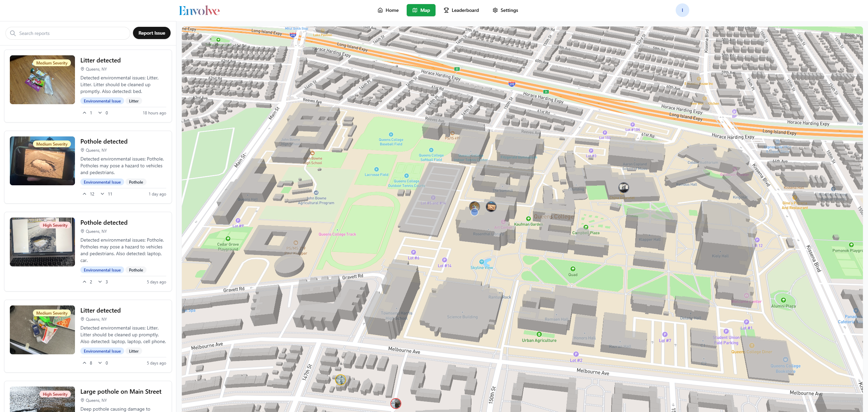This screenshot has height=412, width=868.
Task: Open Large pothole on Main Street report title
Action: 121,392
